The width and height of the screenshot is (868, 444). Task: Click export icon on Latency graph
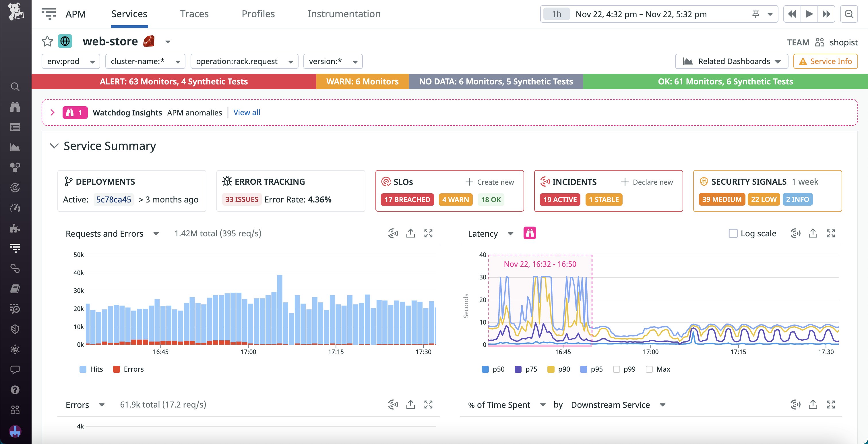813,233
